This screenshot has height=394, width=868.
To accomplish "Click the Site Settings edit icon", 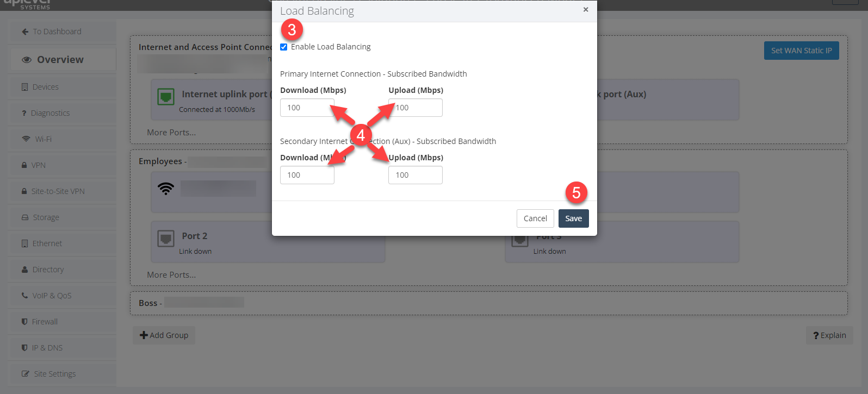I will click(26, 374).
